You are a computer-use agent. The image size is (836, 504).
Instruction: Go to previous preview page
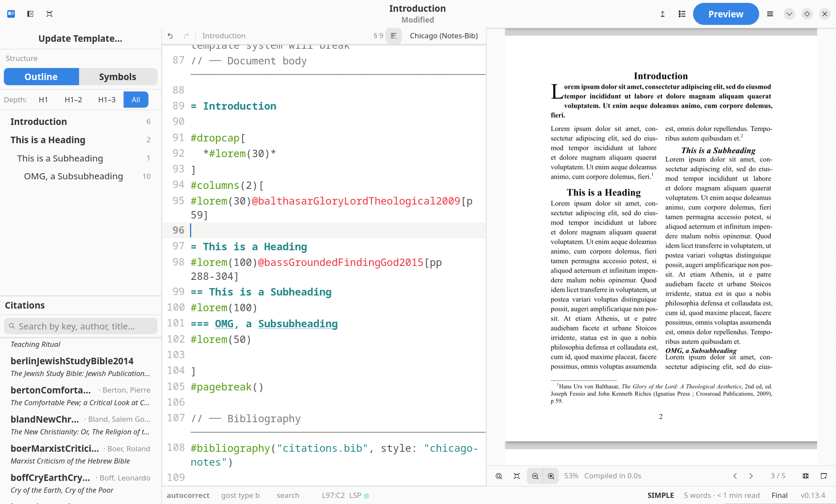735,476
